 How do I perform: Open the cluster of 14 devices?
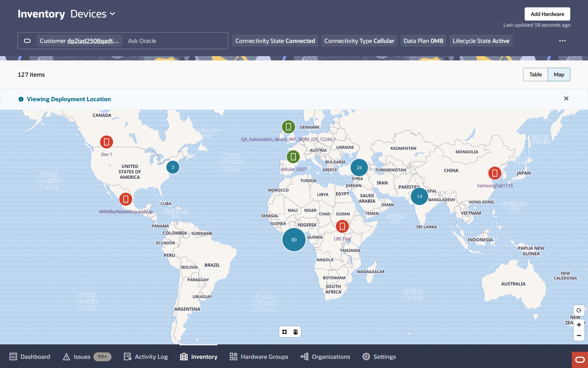[420, 197]
